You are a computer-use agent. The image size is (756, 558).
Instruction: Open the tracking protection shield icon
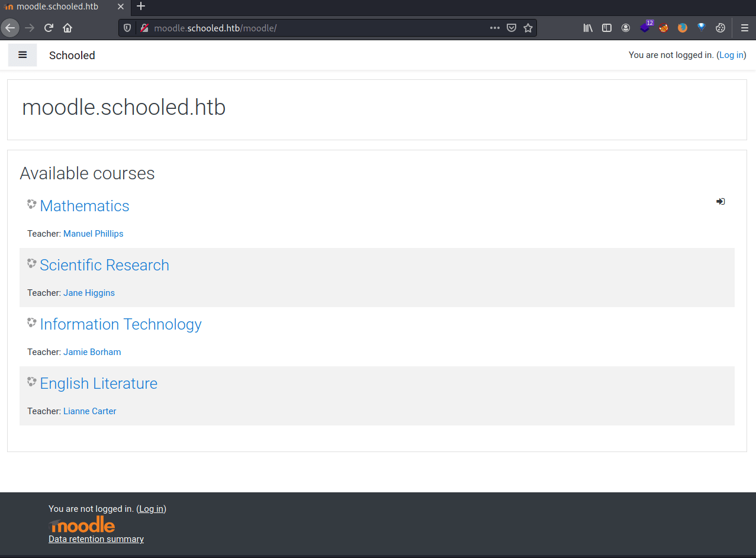[127, 28]
